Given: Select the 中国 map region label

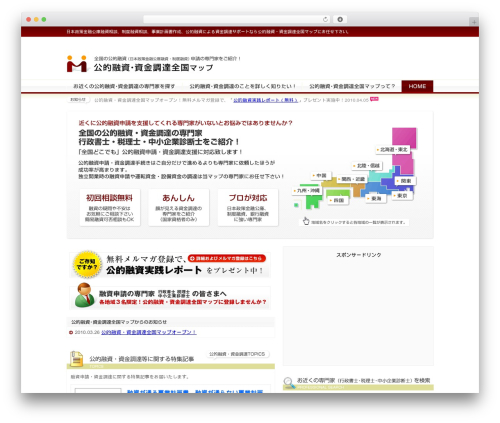Looking at the screenshot, I should click(321, 175).
